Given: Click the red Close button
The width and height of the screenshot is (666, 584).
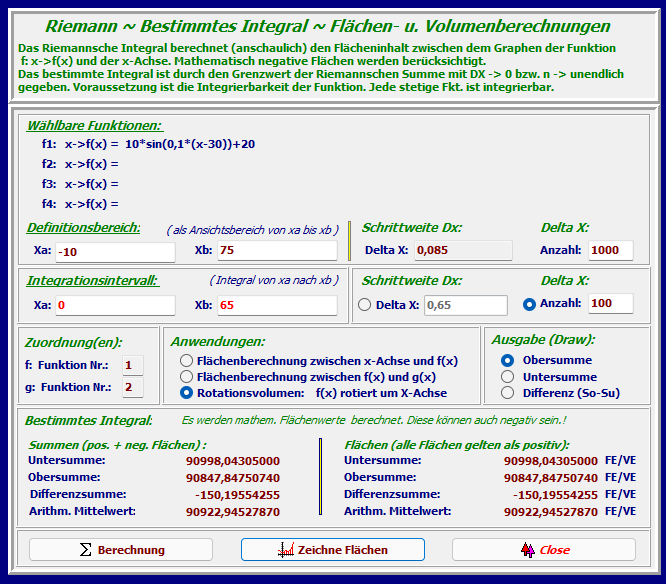Looking at the screenshot, I should pyautogui.click(x=543, y=550).
